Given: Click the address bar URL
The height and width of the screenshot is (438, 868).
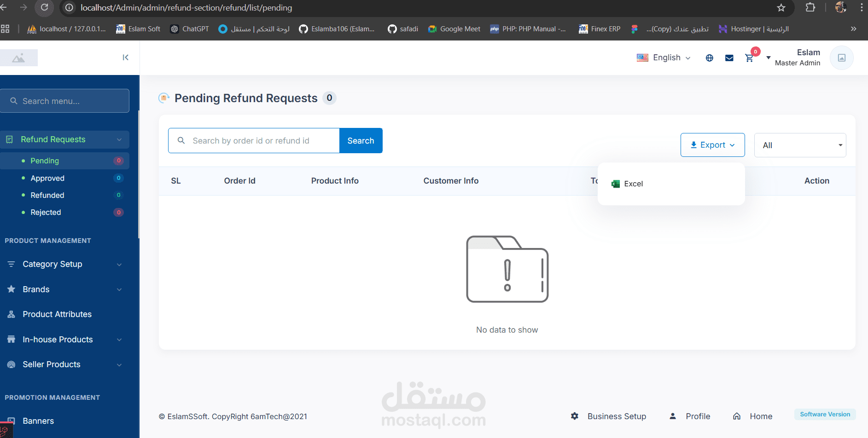Looking at the screenshot, I should pos(186,8).
